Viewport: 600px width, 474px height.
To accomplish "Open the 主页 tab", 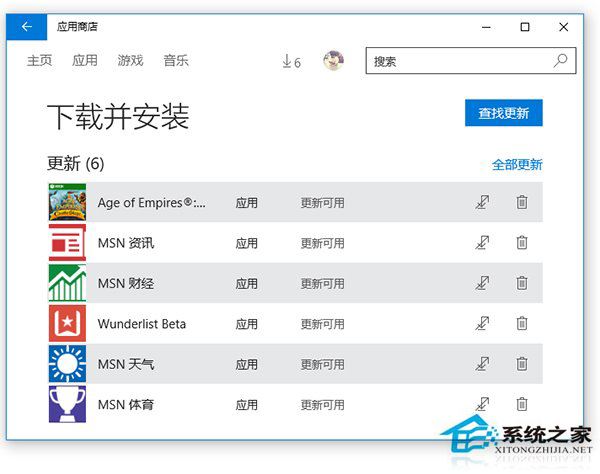I will coord(39,60).
